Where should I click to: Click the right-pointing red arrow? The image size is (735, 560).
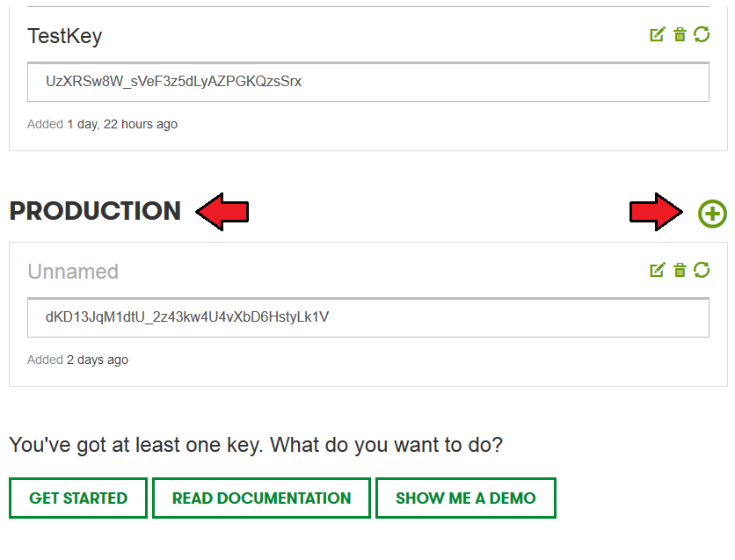656,212
